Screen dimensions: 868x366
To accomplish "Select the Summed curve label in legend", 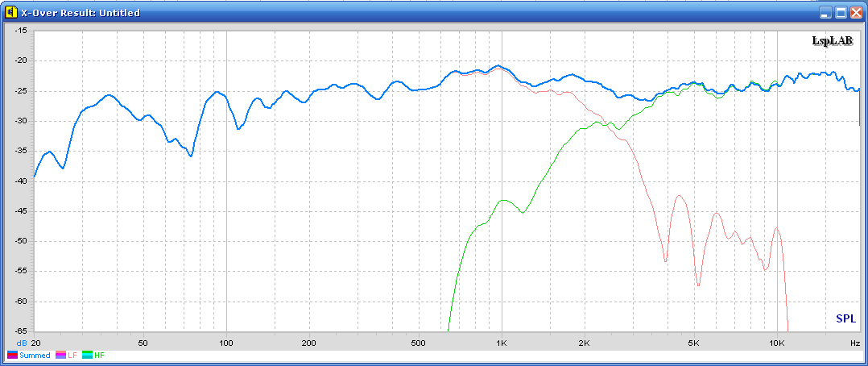I will coord(35,356).
